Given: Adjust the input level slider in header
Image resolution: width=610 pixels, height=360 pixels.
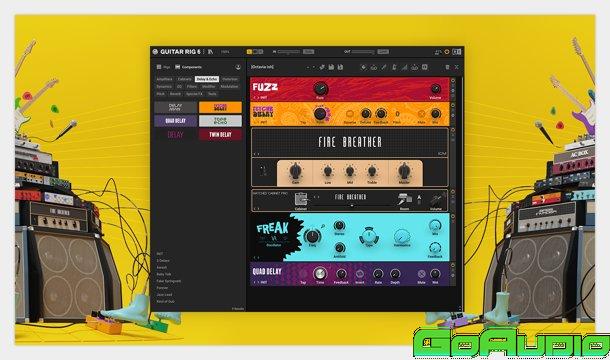Looking at the screenshot, I should (x=289, y=52).
